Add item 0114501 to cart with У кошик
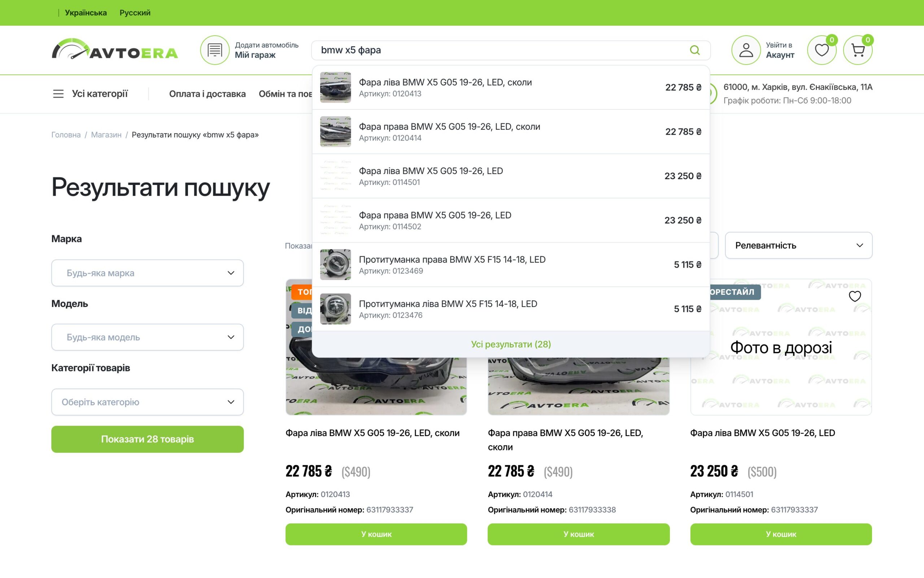Screen dimensions: 924x578 coord(781,534)
